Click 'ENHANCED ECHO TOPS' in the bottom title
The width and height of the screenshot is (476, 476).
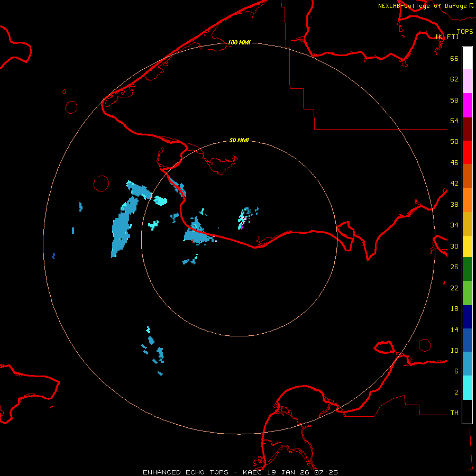(x=186, y=472)
